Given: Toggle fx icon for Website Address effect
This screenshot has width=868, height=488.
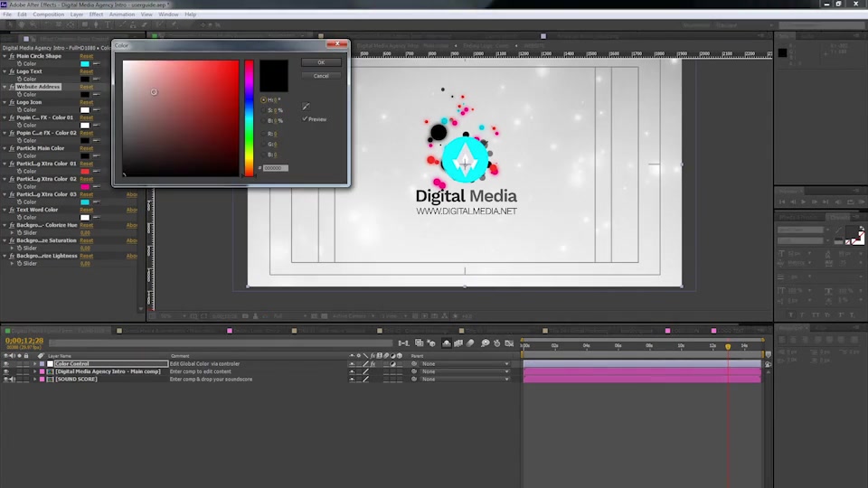Looking at the screenshot, I should (x=12, y=87).
